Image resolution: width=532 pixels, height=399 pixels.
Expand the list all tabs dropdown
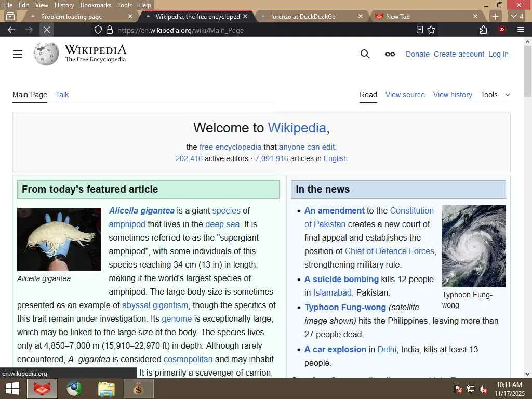tap(517, 16)
